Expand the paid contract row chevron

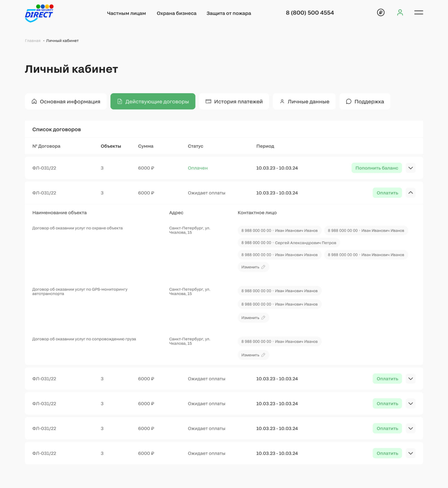pyautogui.click(x=411, y=168)
